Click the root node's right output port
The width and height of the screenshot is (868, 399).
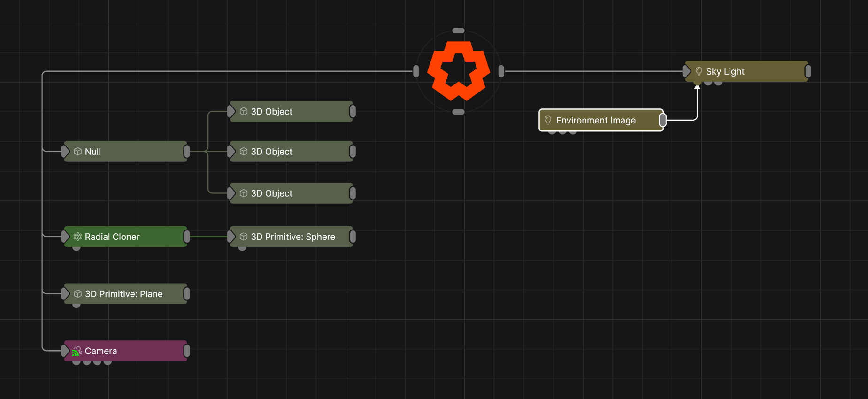click(x=501, y=71)
